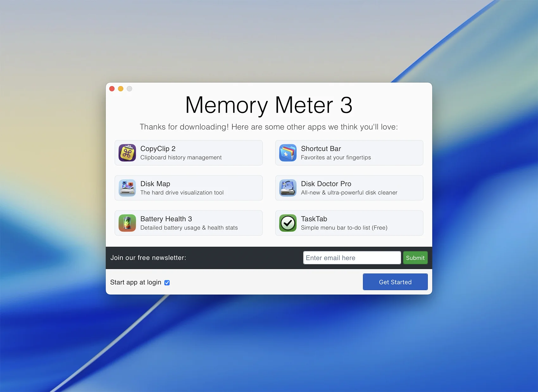Click the CopyClip 2 app icon

127,153
